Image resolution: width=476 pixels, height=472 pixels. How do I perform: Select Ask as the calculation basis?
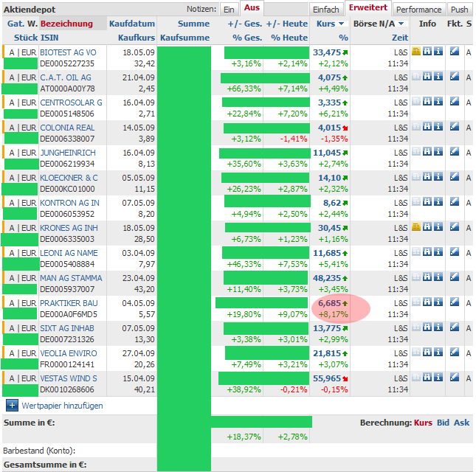[462, 423]
